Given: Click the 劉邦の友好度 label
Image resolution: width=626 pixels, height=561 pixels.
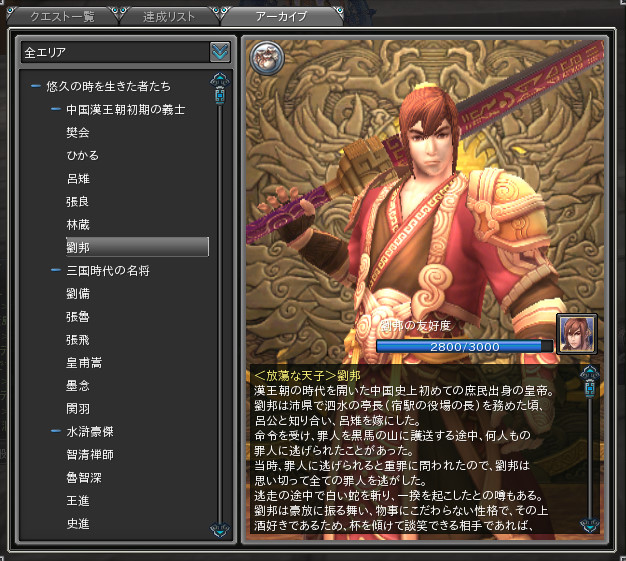Looking at the screenshot, I should click(416, 326).
